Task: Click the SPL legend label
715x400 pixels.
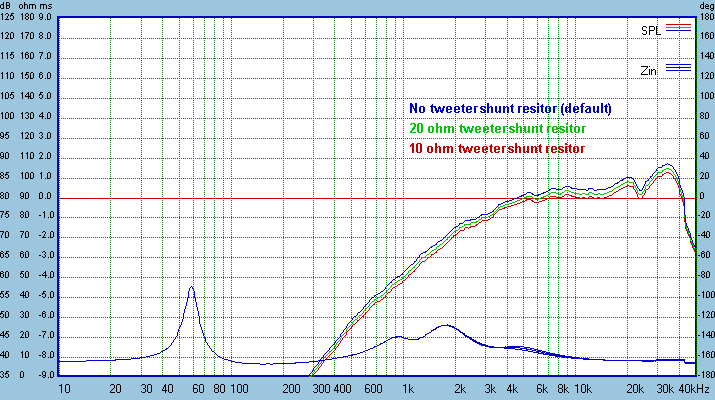Action: point(651,30)
